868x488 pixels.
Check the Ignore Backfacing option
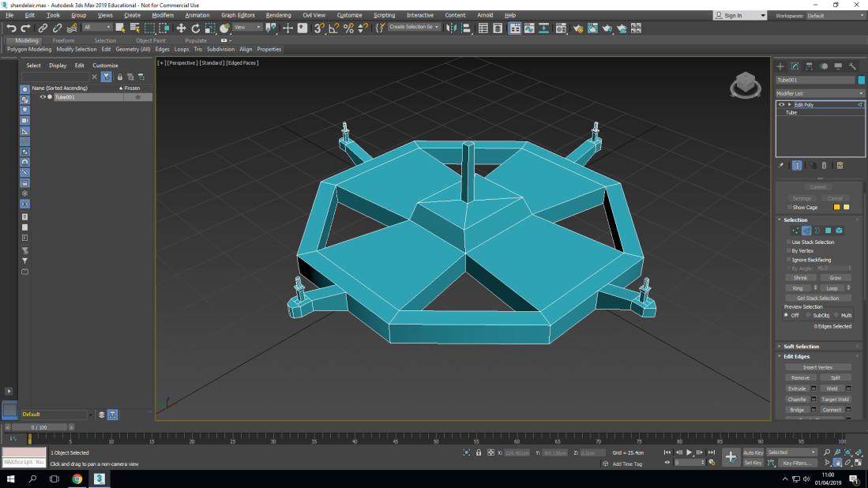click(x=788, y=259)
